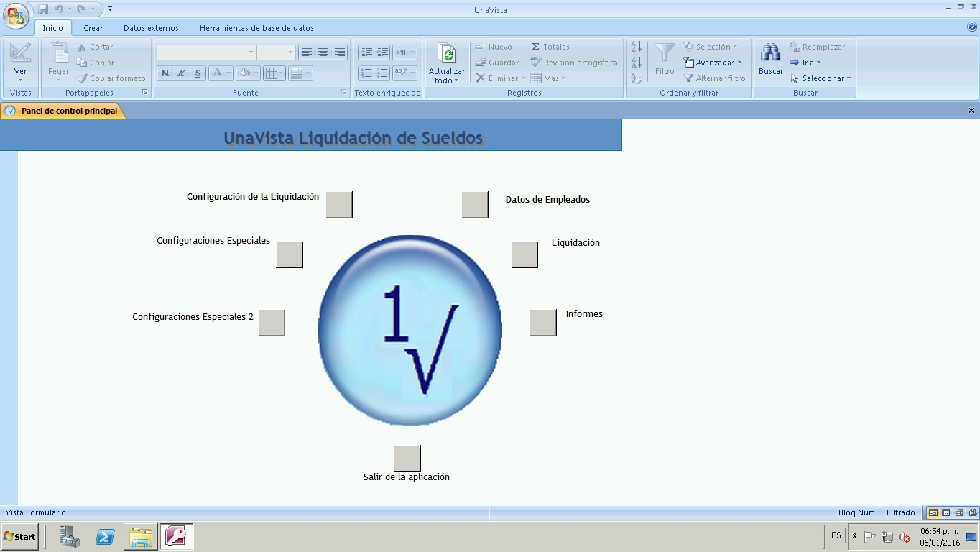Open Windows Start menu
The width and height of the screenshot is (980, 552).
coord(19,536)
